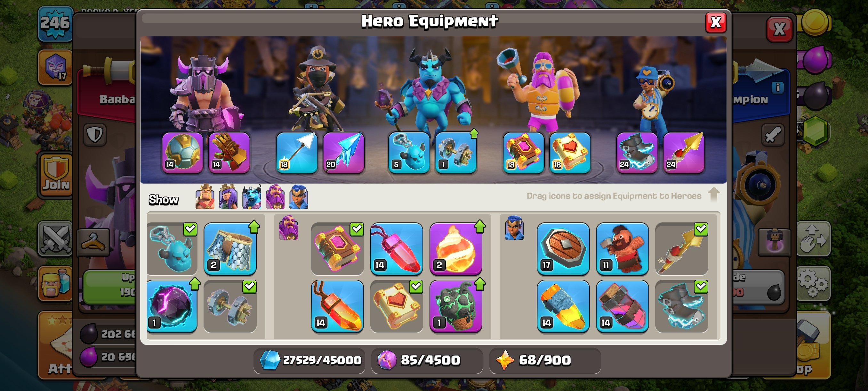Click the shiny ore counter 27529/45000

(309, 360)
